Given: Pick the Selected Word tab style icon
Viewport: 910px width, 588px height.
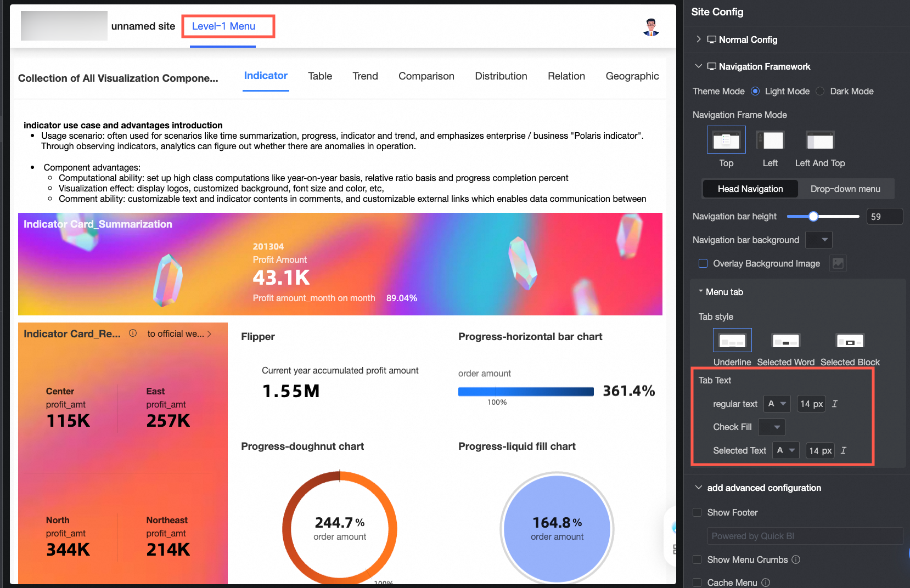Looking at the screenshot, I should tap(785, 341).
